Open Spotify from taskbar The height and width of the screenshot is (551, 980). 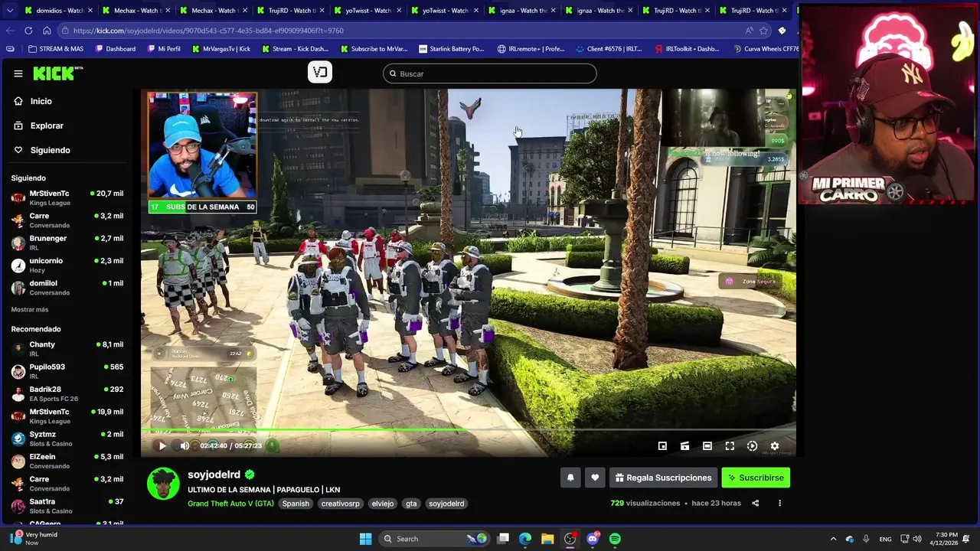pos(615,539)
